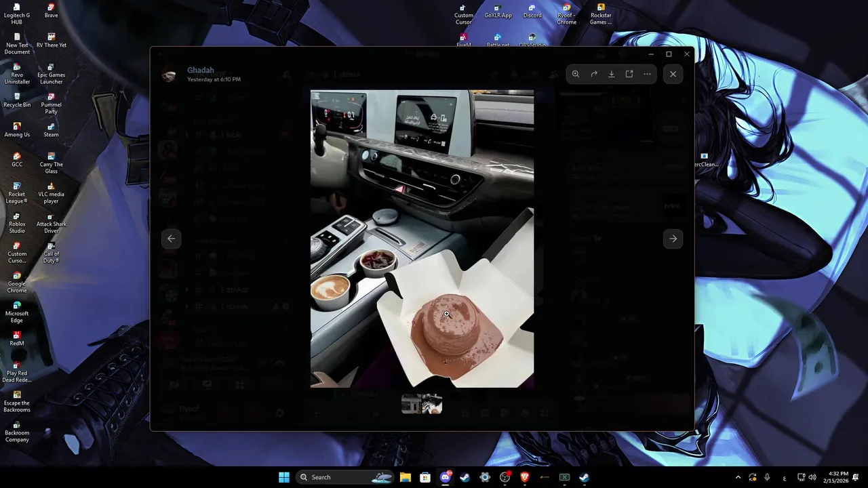This screenshot has width=868, height=488.
Task: Open Pummel Party shortcut
Action: (x=51, y=104)
